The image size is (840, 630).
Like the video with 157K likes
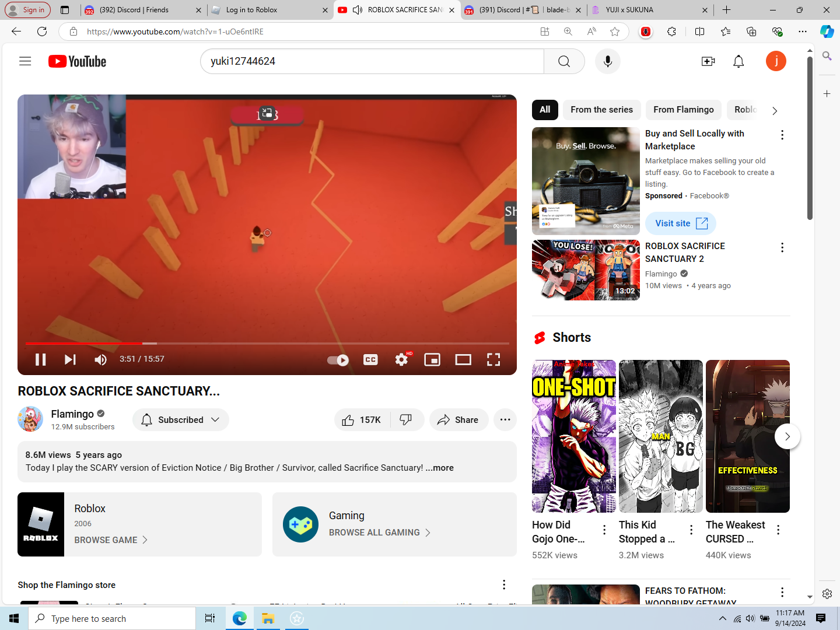(362, 420)
